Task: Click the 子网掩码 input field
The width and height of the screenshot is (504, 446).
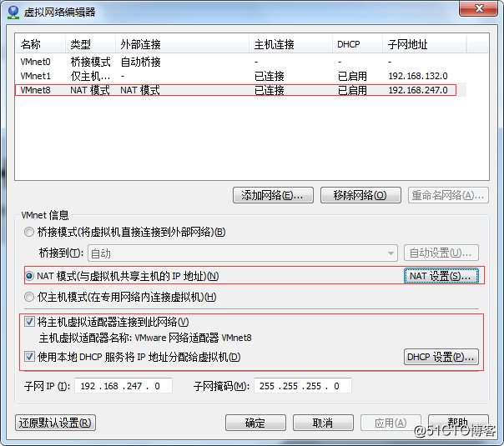Action: (303, 386)
